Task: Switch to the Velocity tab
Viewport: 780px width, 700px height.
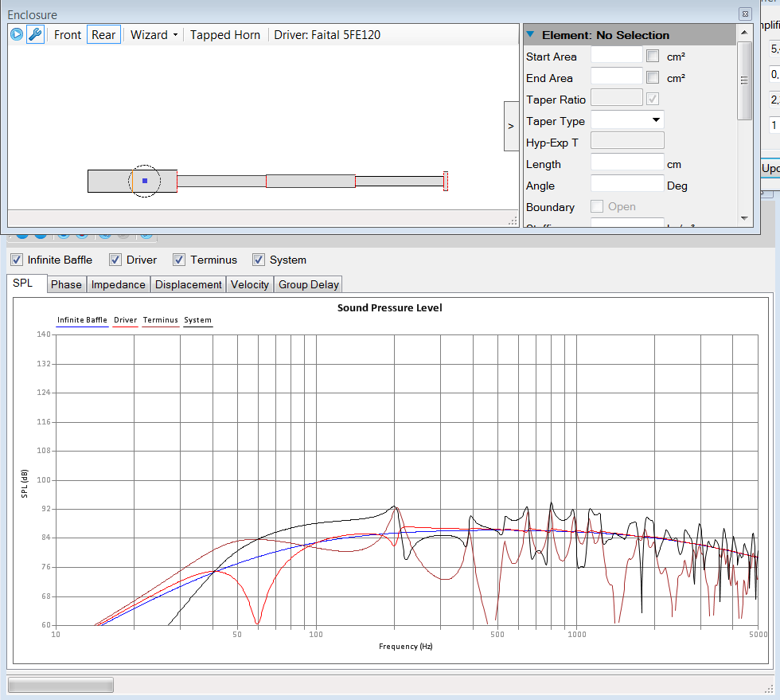Action: pos(250,284)
